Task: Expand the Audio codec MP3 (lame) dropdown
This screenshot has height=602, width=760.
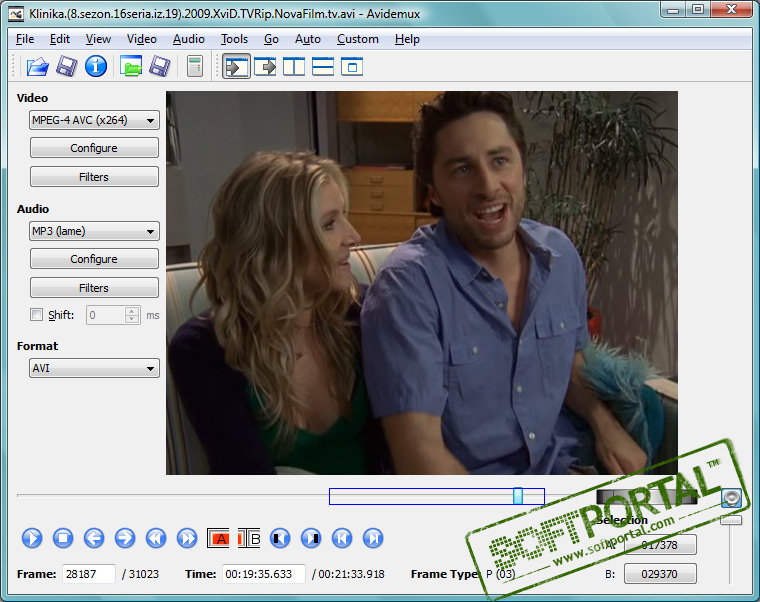Action: pos(95,231)
